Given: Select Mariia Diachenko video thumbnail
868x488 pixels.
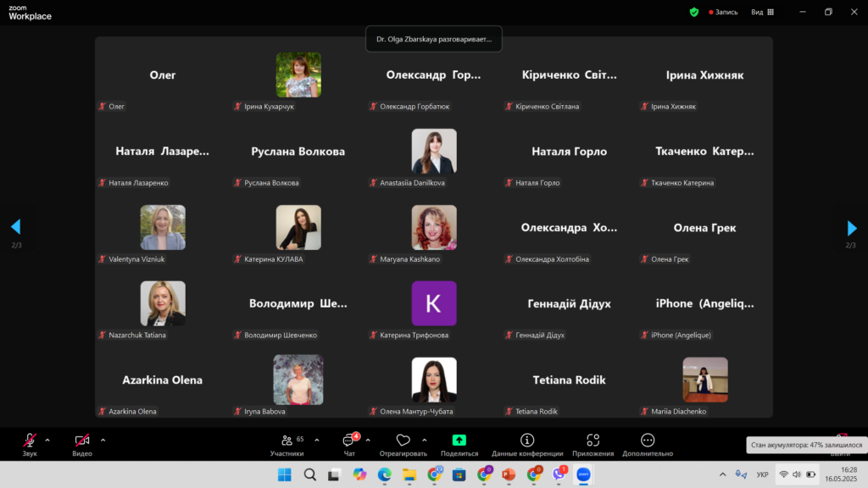Looking at the screenshot, I should (705, 380).
